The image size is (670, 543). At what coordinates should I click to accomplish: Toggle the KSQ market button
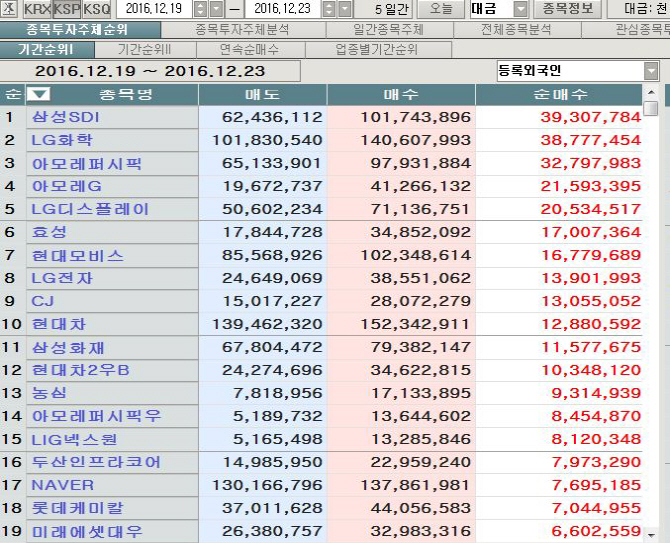tap(97, 9)
